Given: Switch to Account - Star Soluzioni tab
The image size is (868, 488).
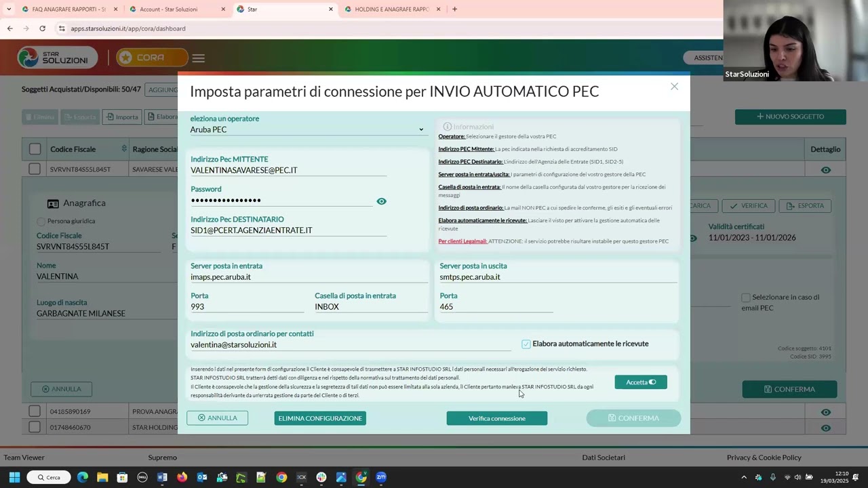Looking at the screenshot, I should tap(176, 9).
